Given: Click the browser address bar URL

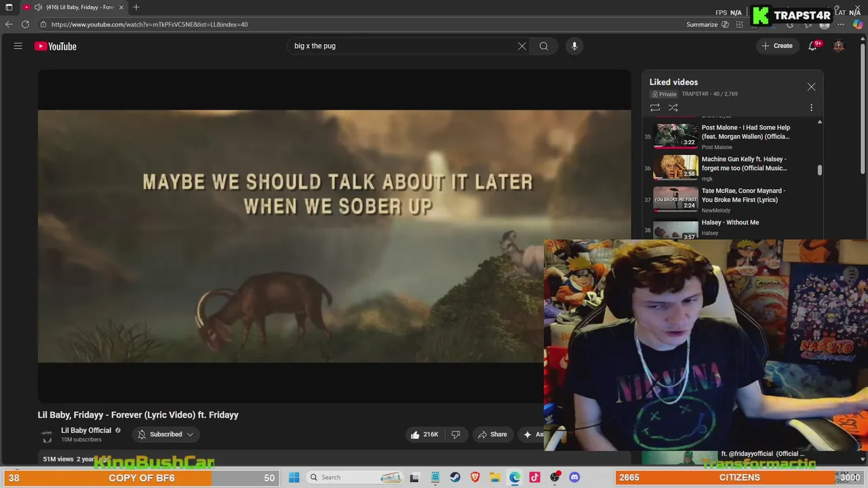Looking at the screenshot, I should click(149, 24).
